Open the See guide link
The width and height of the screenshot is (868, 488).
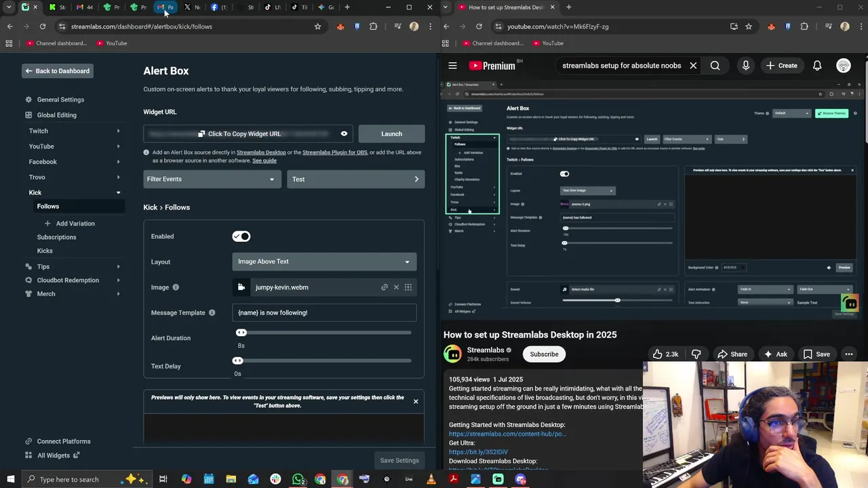click(x=264, y=161)
